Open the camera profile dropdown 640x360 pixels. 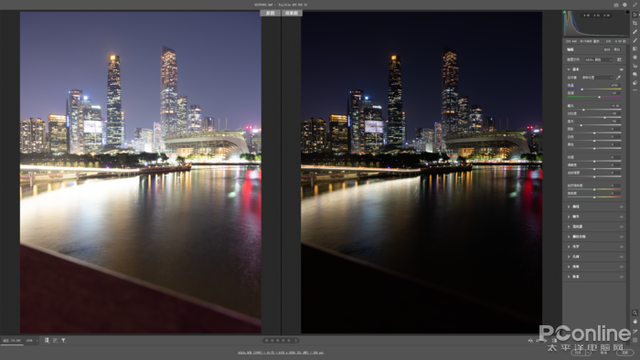pyautogui.click(x=599, y=60)
